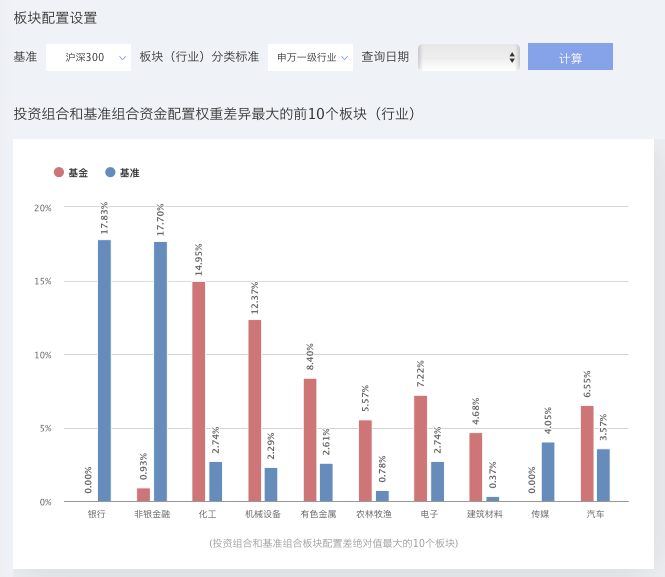
Task: Click the 机械设备 axis label
Action: pos(263,514)
